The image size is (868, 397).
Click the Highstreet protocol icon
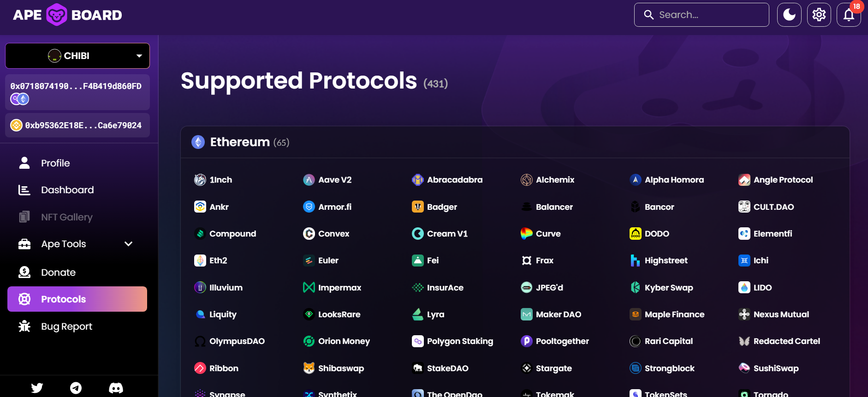click(636, 261)
